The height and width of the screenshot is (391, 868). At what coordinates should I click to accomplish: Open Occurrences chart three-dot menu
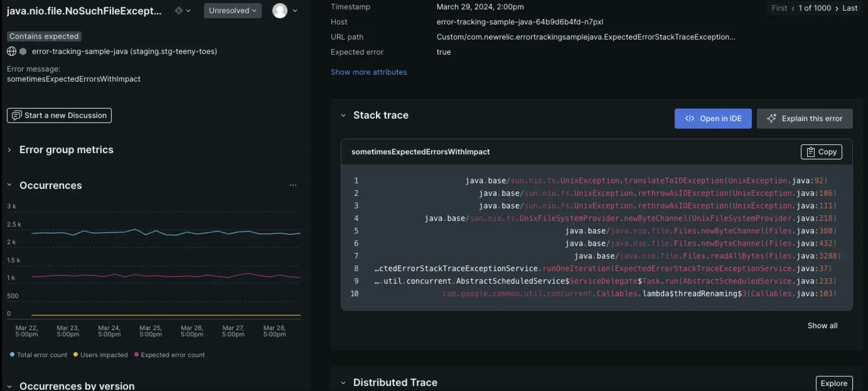(x=293, y=185)
